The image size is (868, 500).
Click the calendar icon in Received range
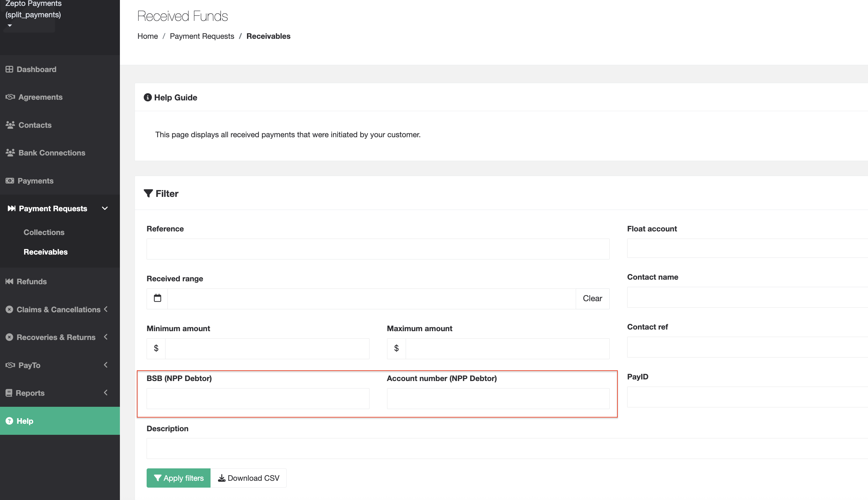tap(157, 298)
